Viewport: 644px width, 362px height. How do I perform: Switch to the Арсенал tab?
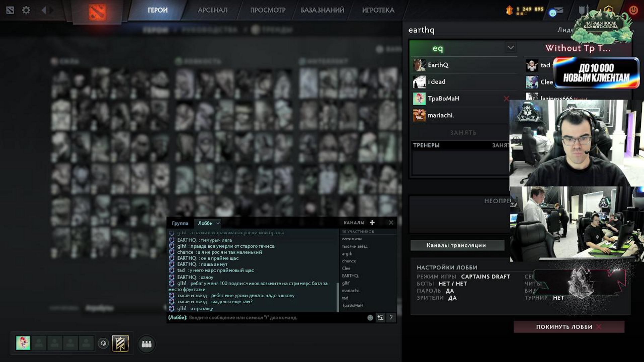[212, 10]
